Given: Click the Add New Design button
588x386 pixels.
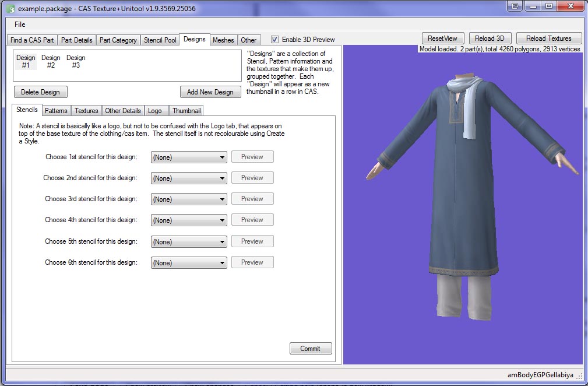Looking at the screenshot, I should 210,92.
